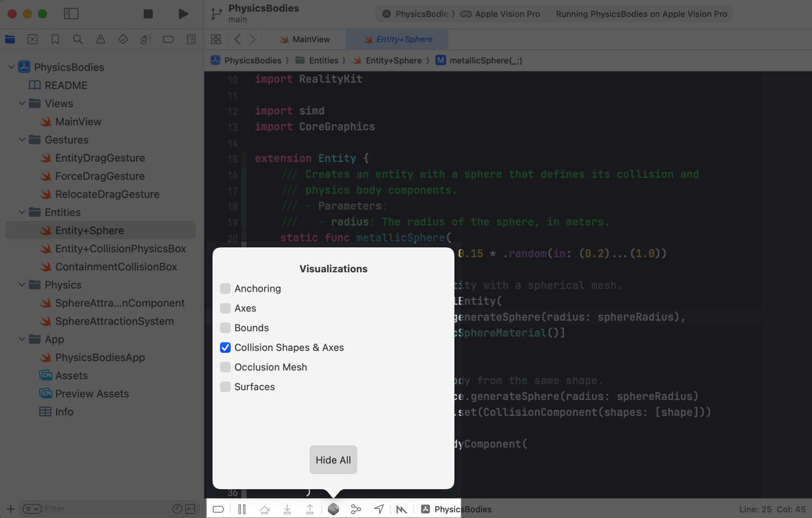Viewport: 812px width, 518px height.
Task: Open EntityDragGesture in navigator
Action: point(99,158)
